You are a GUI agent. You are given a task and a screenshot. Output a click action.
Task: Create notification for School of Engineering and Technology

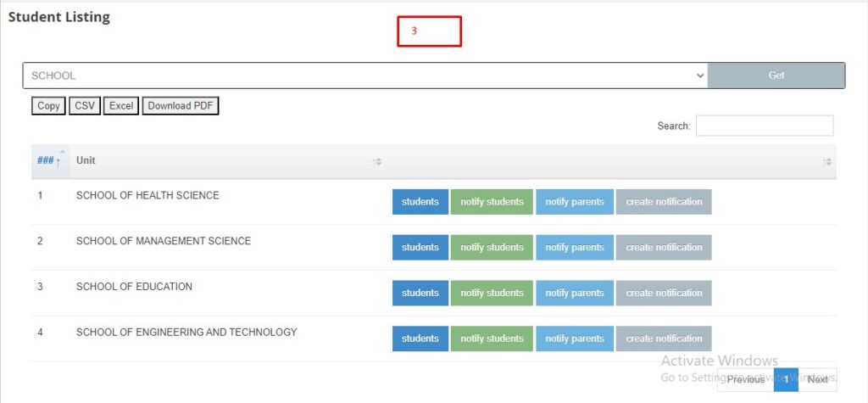click(x=664, y=339)
